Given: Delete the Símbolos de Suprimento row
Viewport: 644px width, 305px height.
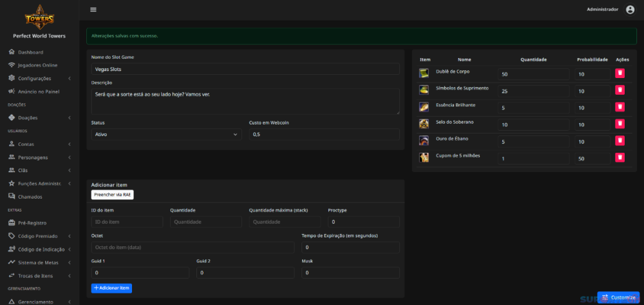Looking at the screenshot, I should click(620, 90).
